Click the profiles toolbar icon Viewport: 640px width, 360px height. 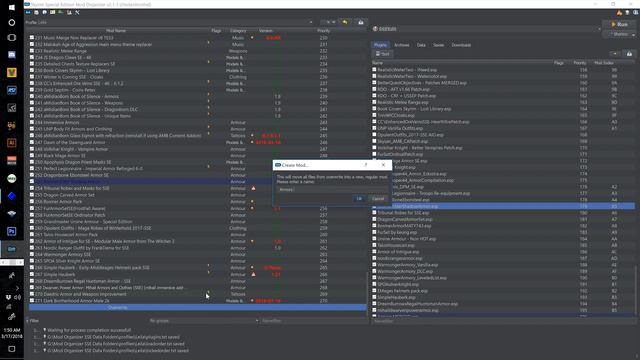point(53,13)
